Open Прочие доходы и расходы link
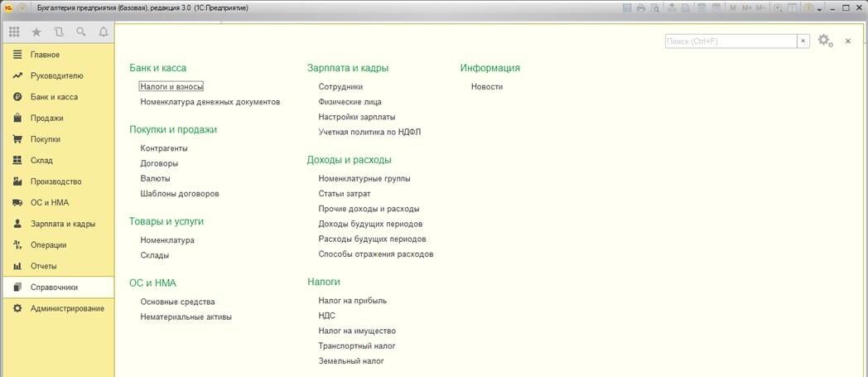The height and width of the screenshot is (377, 868). 369,209
